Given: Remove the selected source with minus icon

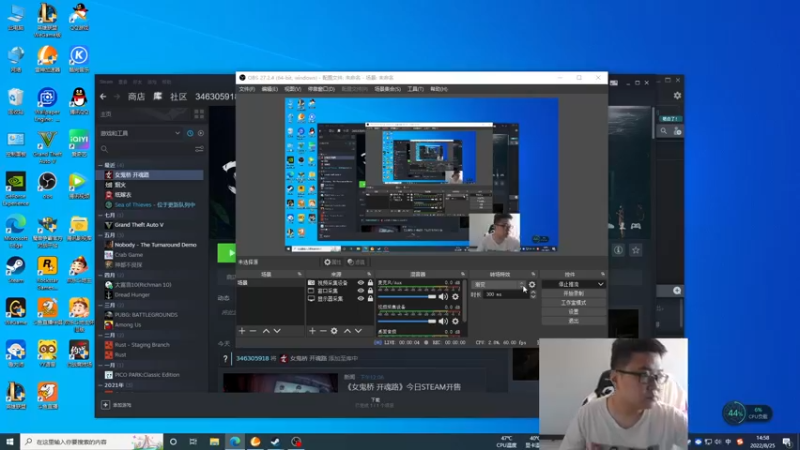Looking at the screenshot, I should tap(323, 331).
